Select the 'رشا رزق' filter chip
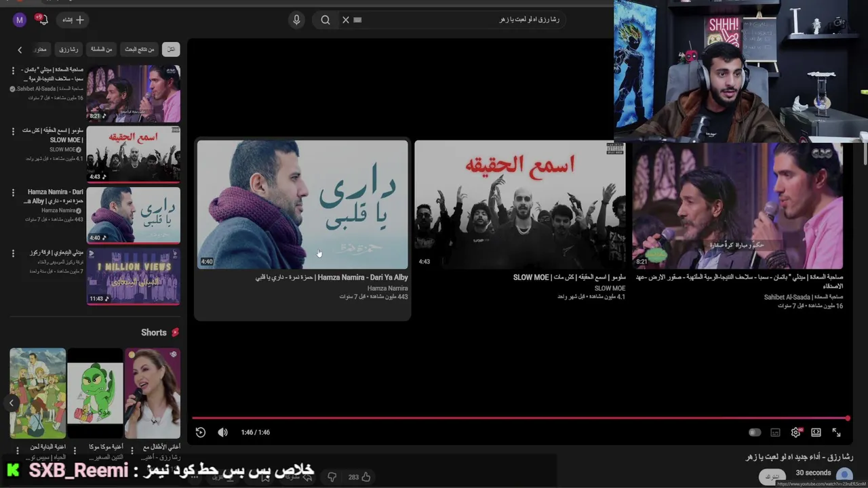Image resolution: width=868 pixels, height=488 pixels. point(68,49)
